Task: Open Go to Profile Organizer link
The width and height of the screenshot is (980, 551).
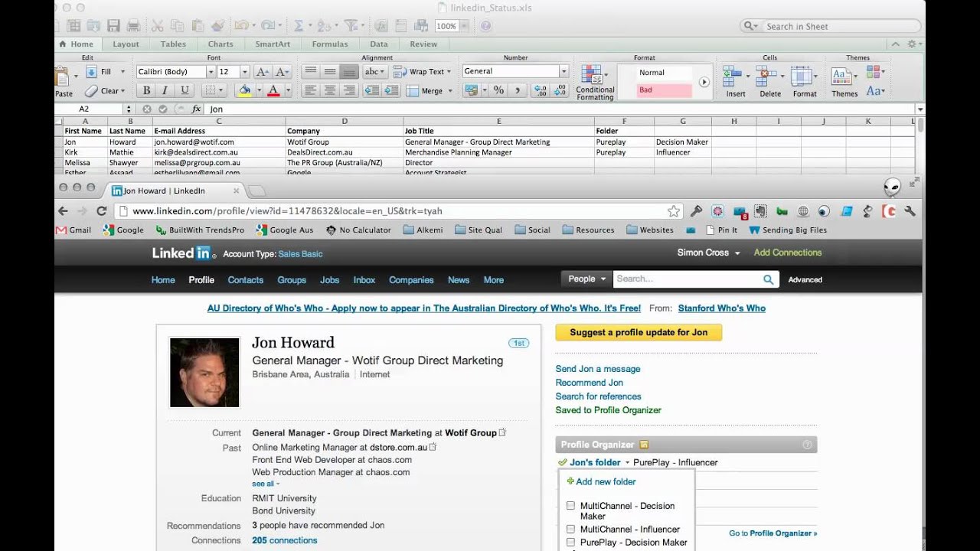Action: tap(773, 533)
